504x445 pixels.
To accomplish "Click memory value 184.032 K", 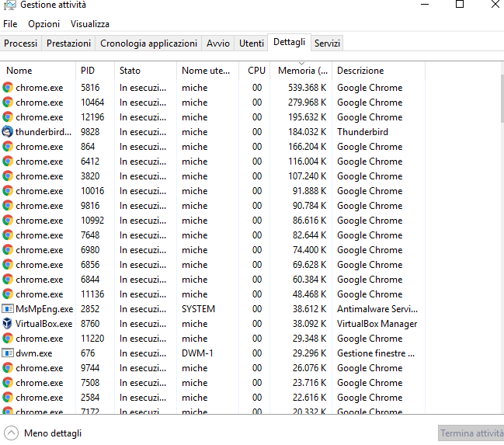I will click(307, 132).
